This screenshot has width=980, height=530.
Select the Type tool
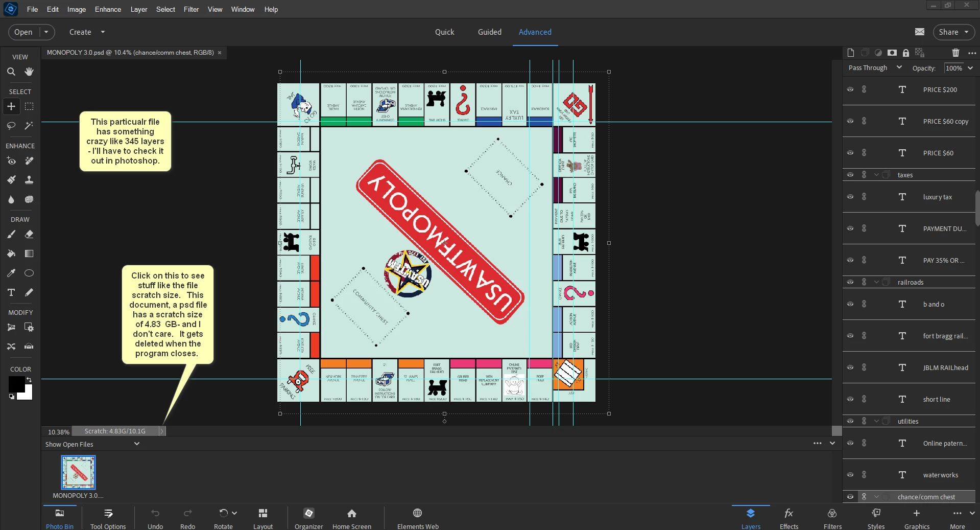11,292
